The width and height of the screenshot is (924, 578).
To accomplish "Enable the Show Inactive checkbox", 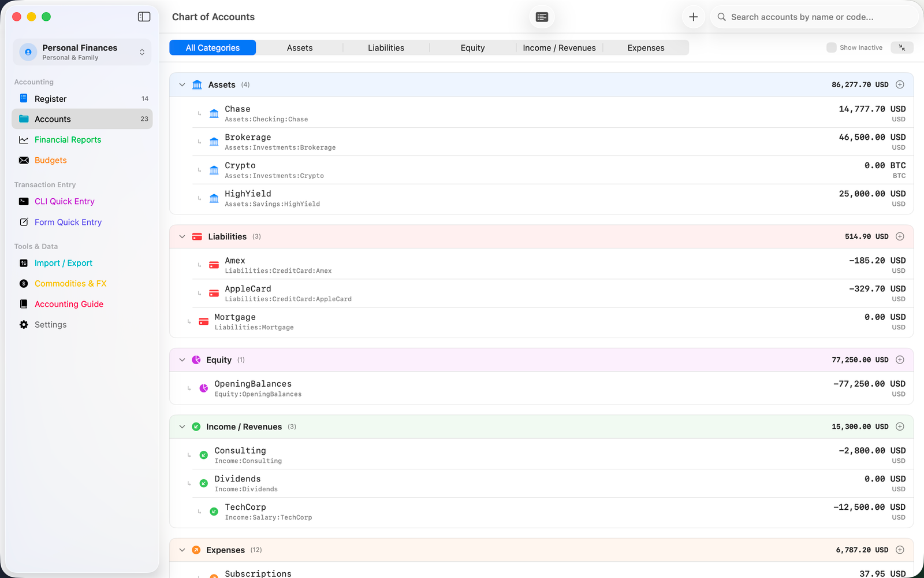I will [x=832, y=47].
